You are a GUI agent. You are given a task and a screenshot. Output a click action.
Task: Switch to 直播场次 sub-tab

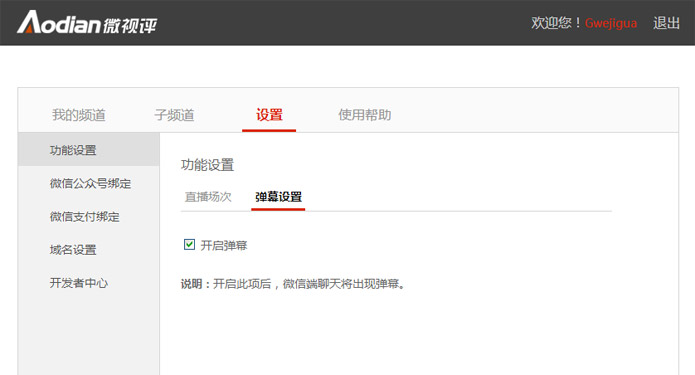[x=208, y=196]
